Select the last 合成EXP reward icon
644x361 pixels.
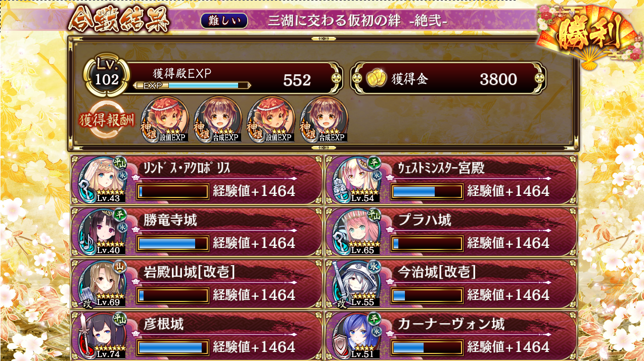(324, 120)
